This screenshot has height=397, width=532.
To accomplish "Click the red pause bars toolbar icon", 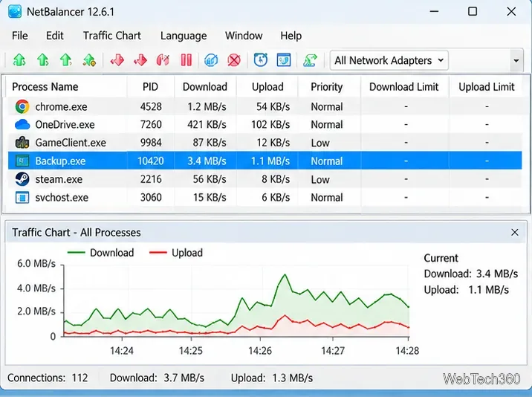I will 186,60.
